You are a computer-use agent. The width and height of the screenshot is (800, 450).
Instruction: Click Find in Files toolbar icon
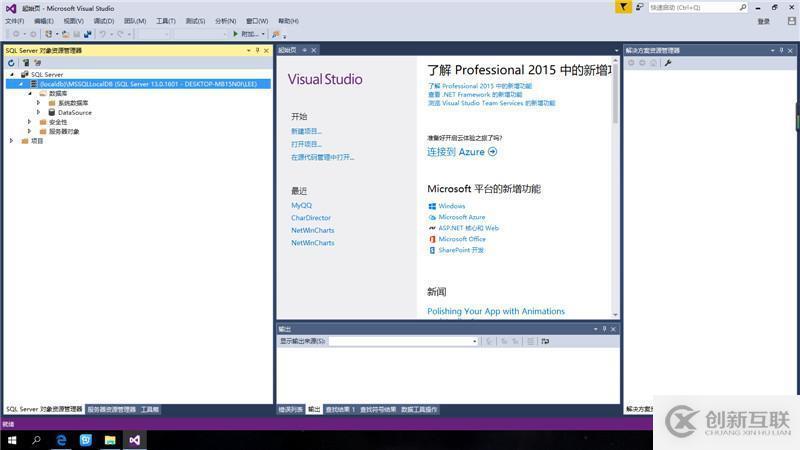click(276, 34)
